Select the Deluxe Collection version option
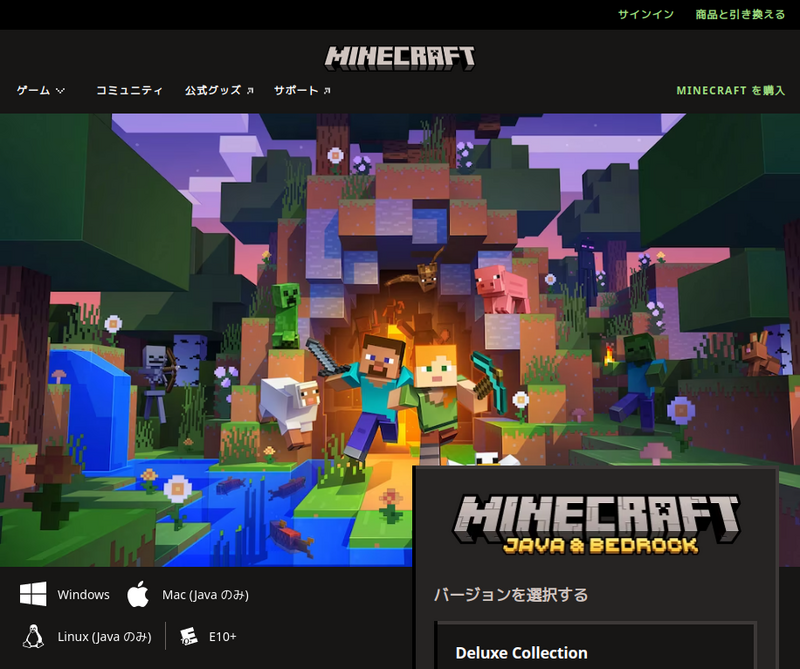800x669 pixels. coord(595,646)
